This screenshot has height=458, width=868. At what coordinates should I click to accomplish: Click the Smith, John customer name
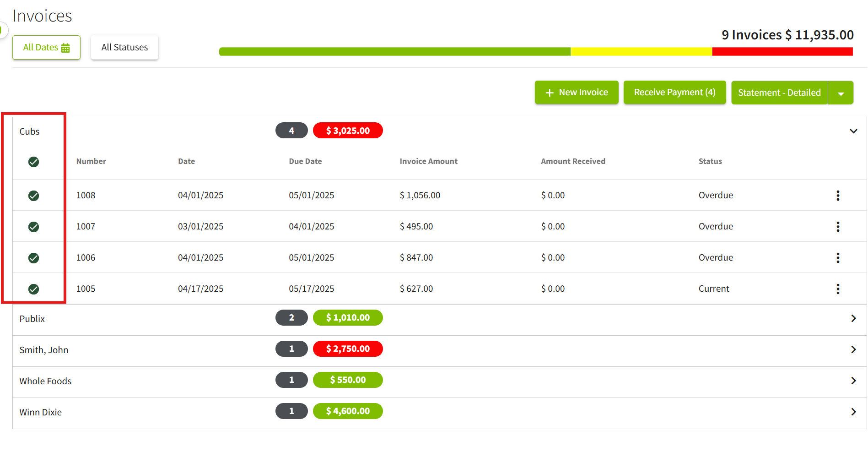coord(43,350)
